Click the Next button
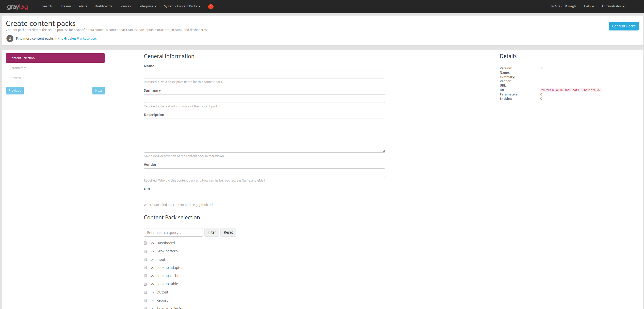The image size is (644, 309). (x=99, y=91)
